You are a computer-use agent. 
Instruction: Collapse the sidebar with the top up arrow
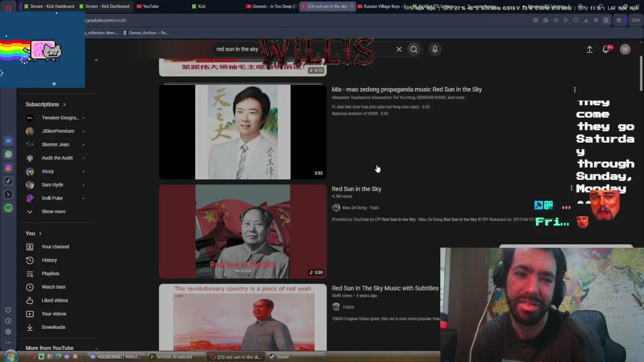(96, 60)
